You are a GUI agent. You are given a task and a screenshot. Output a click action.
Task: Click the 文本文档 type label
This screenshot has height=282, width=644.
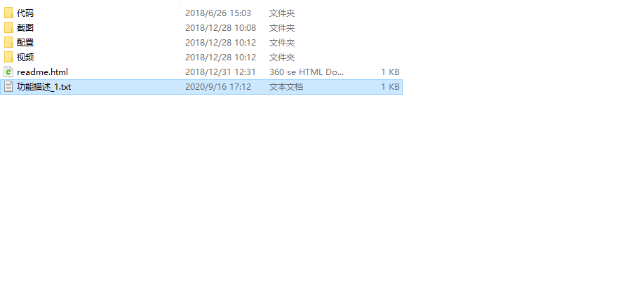286,86
